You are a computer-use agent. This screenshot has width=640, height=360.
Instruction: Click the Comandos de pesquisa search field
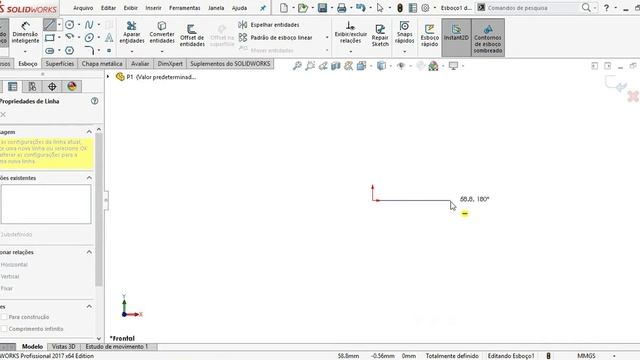click(x=533, y=8)
